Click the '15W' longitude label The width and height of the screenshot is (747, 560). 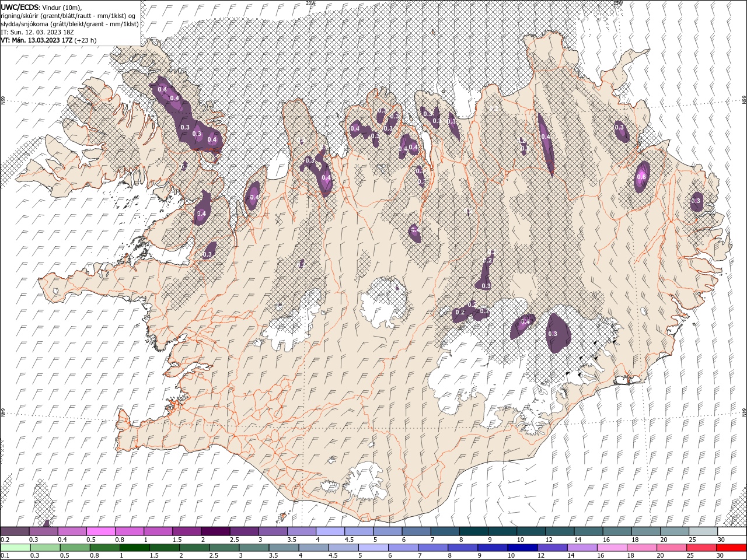point(617,2)
